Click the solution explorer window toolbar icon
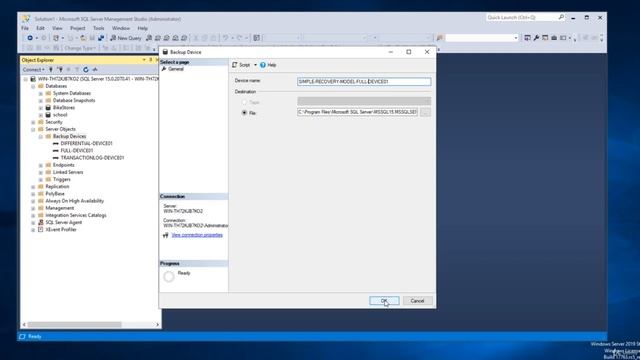The height and width of the screenshot is (360, 640). pyautogui.click(x=527, y=38)
